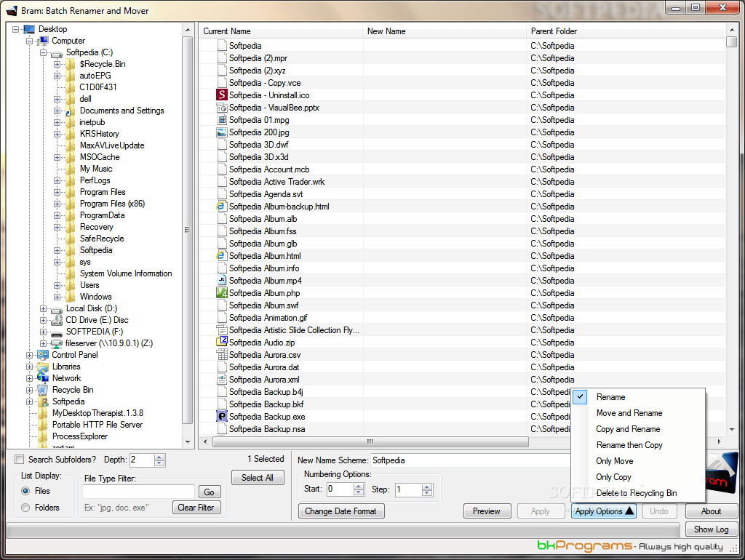Click the Softpedia Audio.zip archive icon
The image size is (745, 560).
[x=221, y=342]
